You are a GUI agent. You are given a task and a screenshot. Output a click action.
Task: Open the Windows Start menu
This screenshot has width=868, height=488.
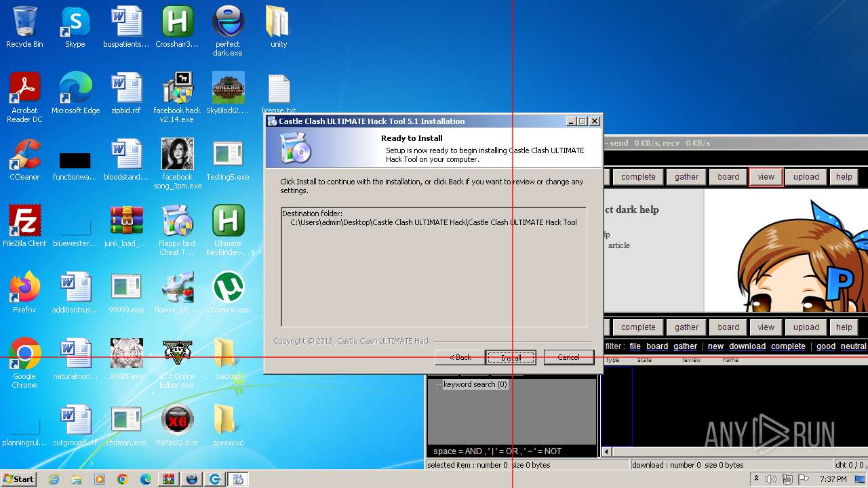click(x=18, y=479)
